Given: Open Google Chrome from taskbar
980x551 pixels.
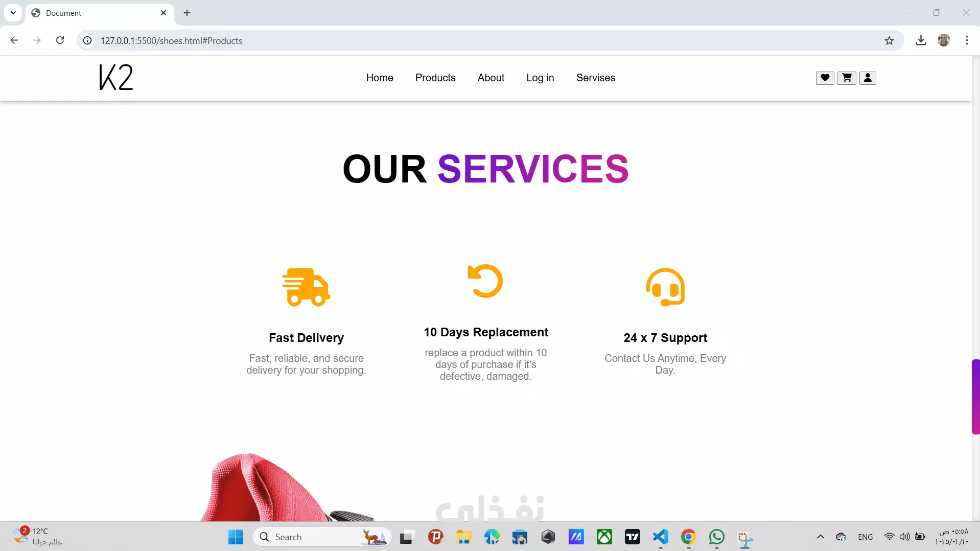Looking at the screenshot, I should tap(689, 537).
